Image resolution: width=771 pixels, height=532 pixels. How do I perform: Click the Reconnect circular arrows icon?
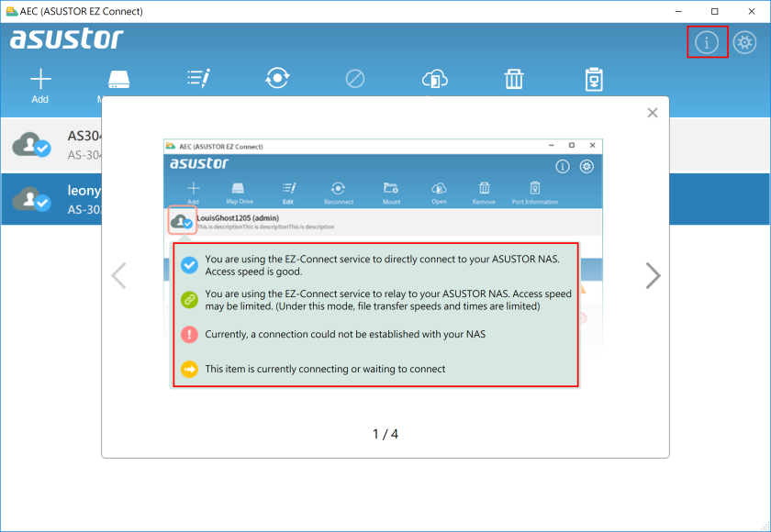click(x=277, y=78)
